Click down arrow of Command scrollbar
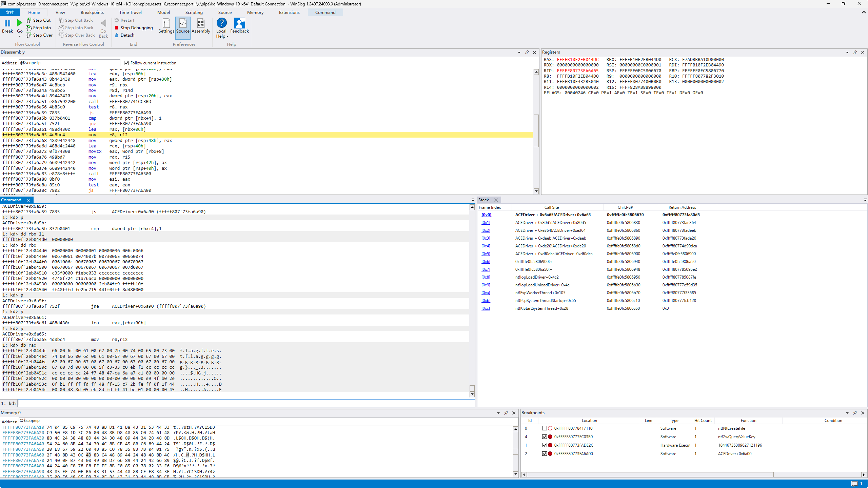The width and height of the screenshot is (868, 488). [472, 394]
